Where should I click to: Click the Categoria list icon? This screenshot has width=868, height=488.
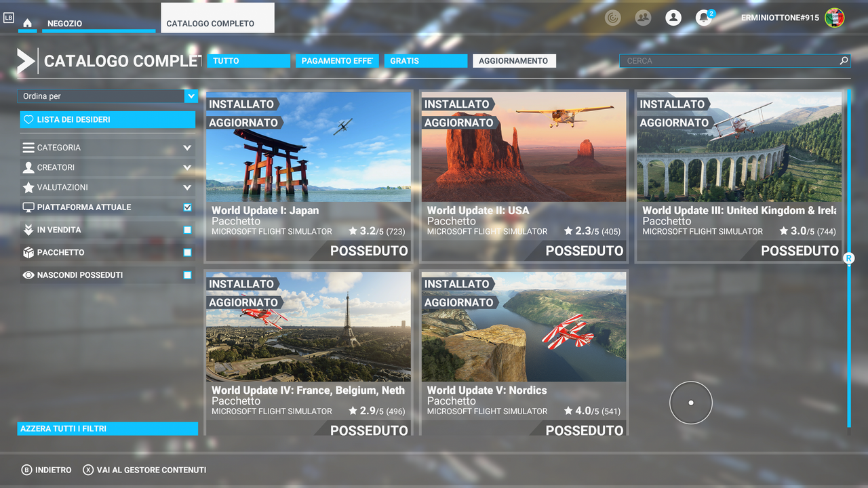point(28,147)
